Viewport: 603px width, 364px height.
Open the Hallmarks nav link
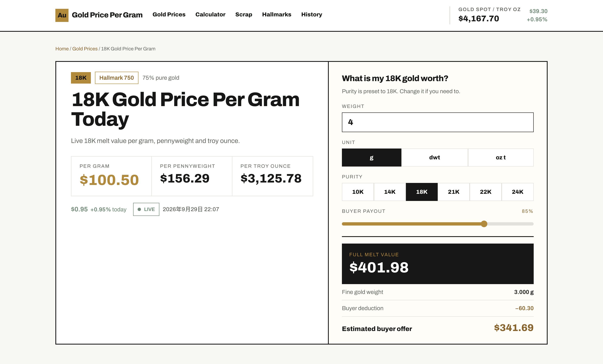click(276, 14)
